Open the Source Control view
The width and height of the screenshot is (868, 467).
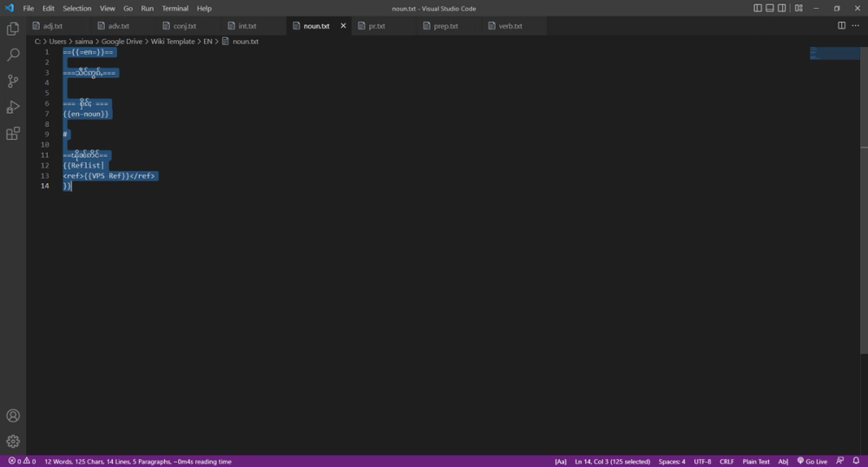tap(13, 81)
